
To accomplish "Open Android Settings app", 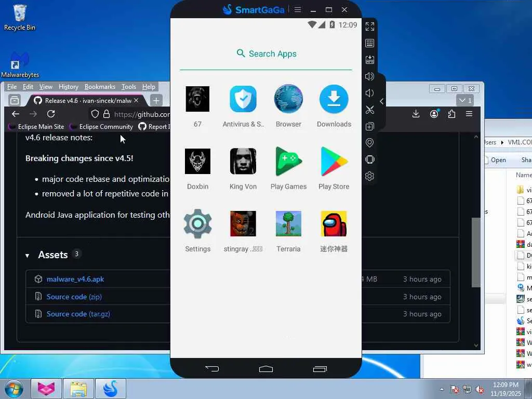I will coord(197,223).
